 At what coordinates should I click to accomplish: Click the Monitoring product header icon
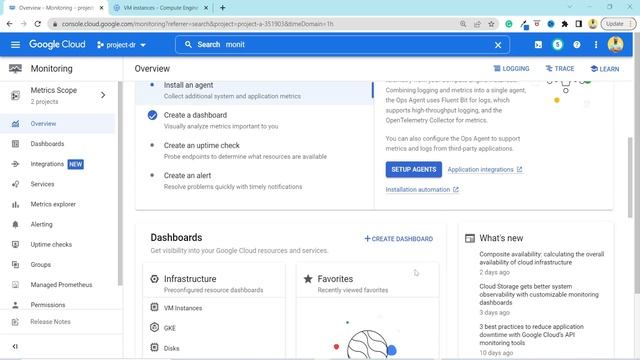click(x=15, y=69)
